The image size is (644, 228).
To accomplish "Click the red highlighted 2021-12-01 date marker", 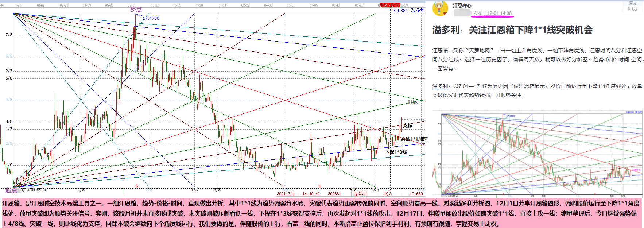I will pos(390,5).
